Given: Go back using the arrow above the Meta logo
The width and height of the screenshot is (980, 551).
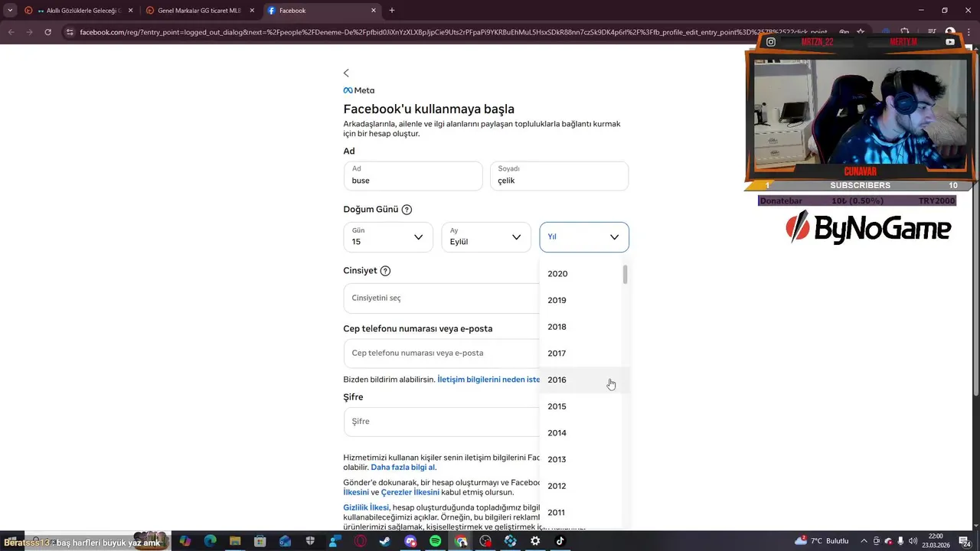Looking at the screenshot, I should tap(346, 73).
